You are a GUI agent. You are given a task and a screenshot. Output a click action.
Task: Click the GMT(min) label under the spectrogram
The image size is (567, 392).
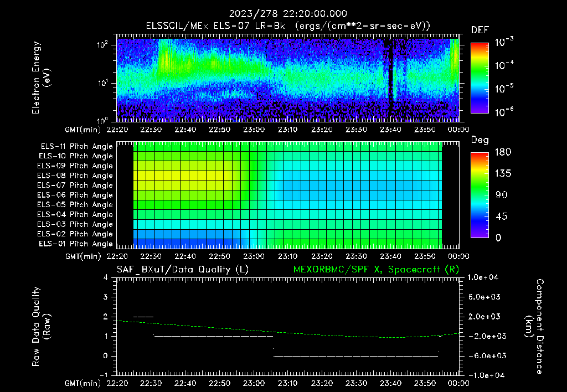tap(83, 130)
